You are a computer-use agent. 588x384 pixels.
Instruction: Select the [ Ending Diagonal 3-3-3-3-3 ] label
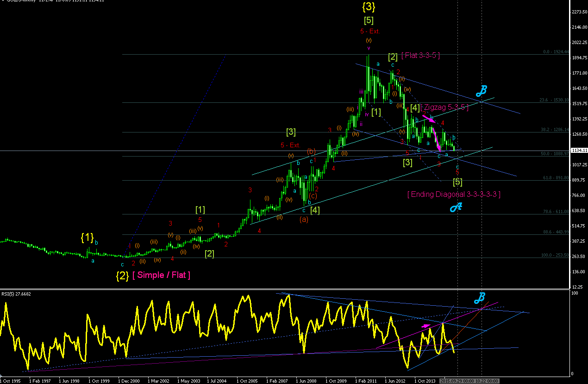point(454,195)
